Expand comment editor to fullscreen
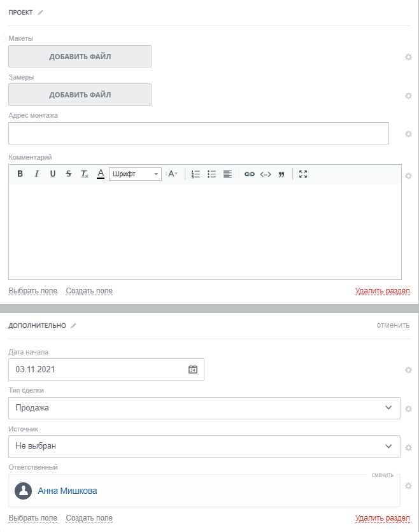The width and height of the screenshot is (419, 532). tap(303, 174)
